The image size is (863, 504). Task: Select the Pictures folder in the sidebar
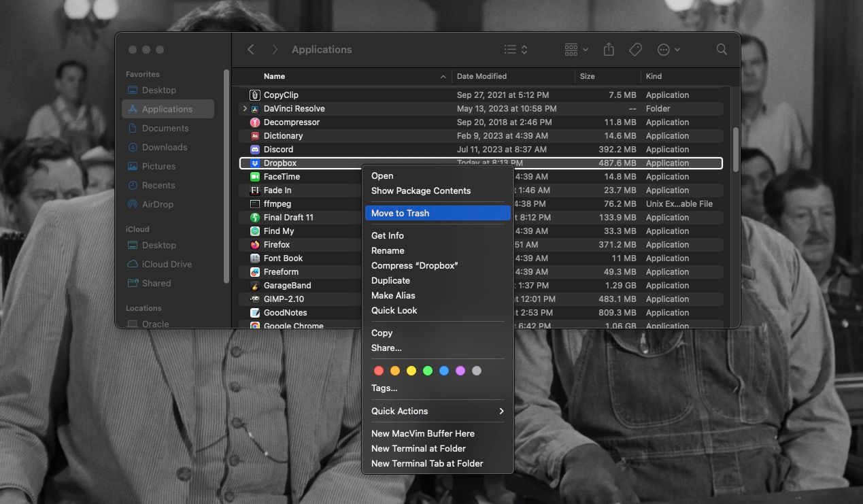click(159, 166)
